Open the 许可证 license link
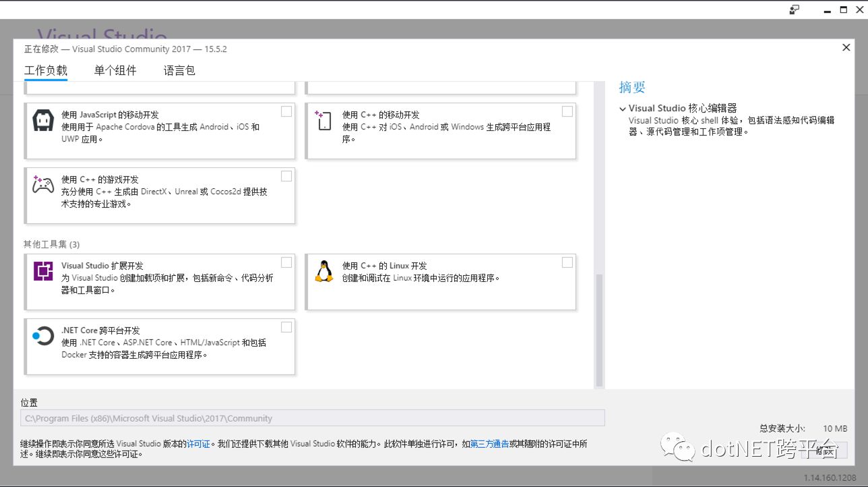This screenshot has height=487, width=868. point(198,444)
